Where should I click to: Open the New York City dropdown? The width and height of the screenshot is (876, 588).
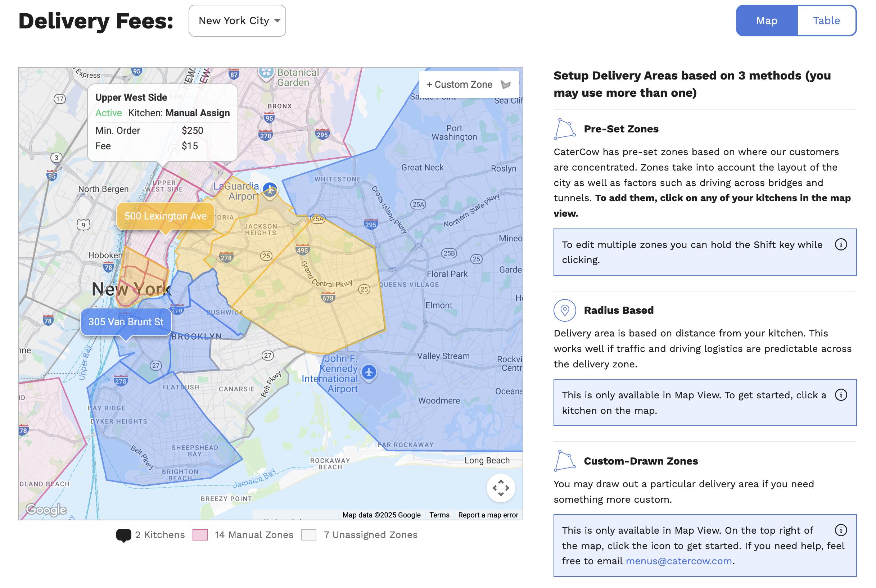point(237,21)
